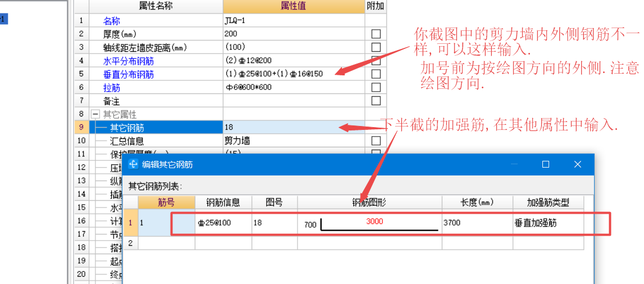Viewport: 644px width, 284px height.
Task: Select the 汇总信息 property row
Action: [x=156, y=141]
